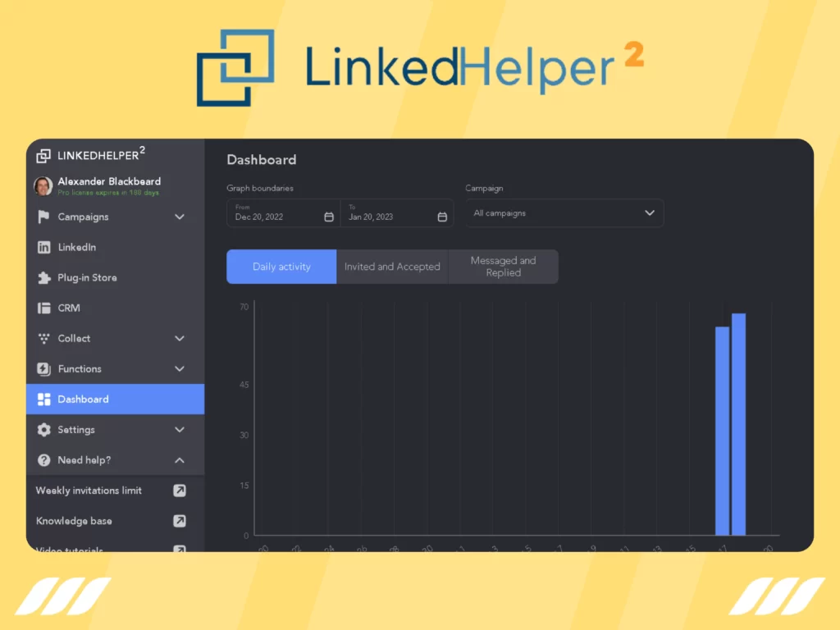
Task: Click the Collect funnel icon
Action: 44,339
